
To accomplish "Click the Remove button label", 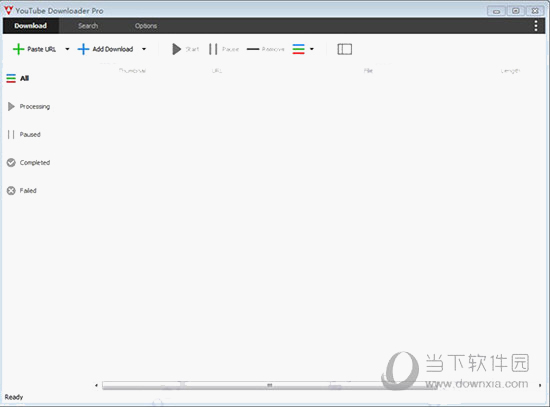I will [273, 49].
